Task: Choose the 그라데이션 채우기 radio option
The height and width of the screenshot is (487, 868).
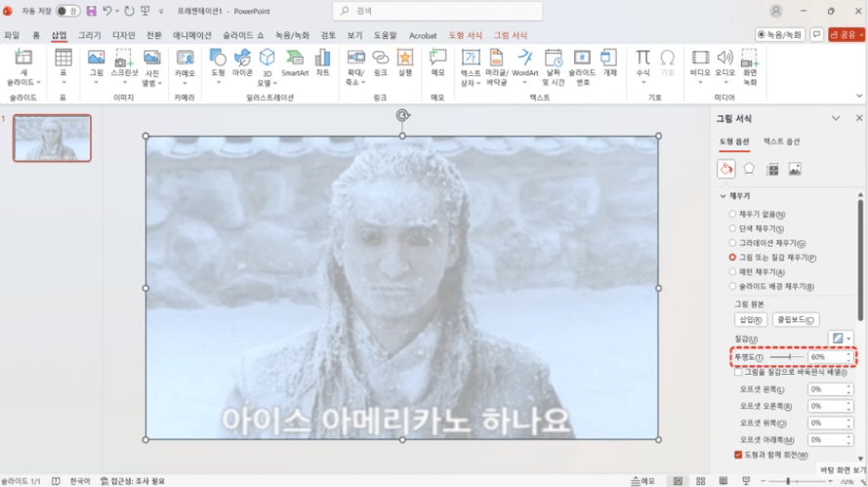Action: (733, 243)
